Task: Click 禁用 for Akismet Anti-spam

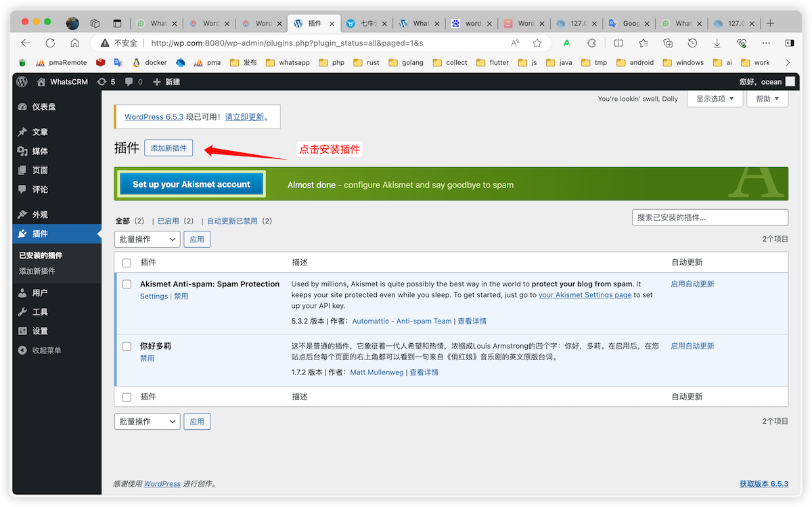Action: coord(181,296)
